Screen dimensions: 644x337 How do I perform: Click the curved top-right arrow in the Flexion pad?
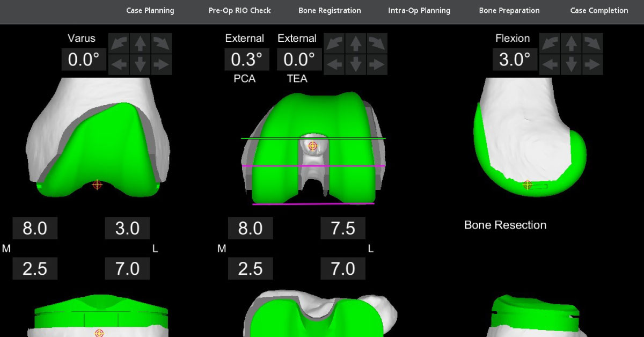click(x=593, y=43)
